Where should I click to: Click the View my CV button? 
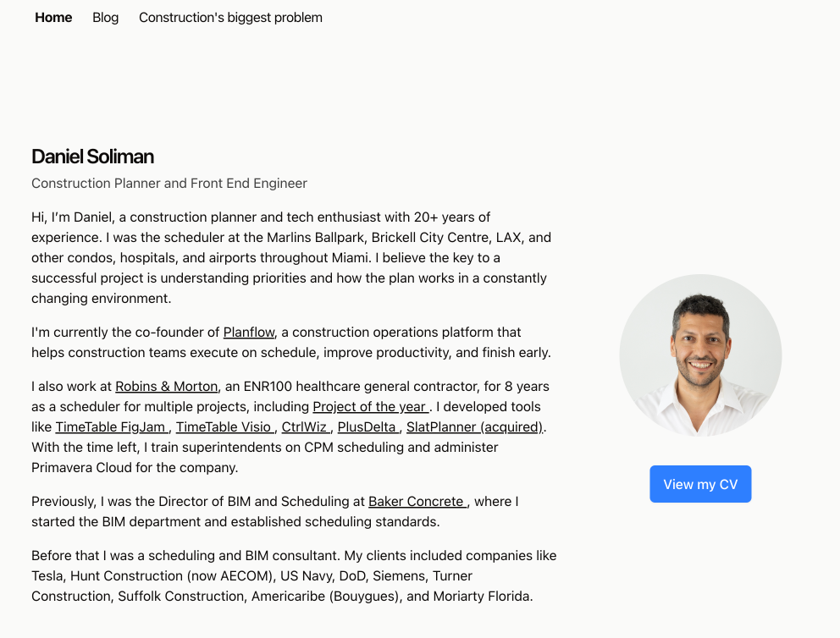pos(700,484)
